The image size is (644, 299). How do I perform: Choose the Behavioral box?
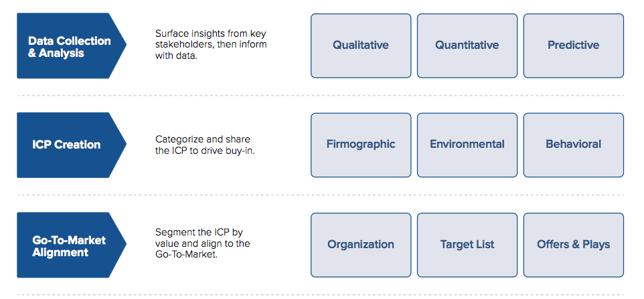tap(573, 144)
